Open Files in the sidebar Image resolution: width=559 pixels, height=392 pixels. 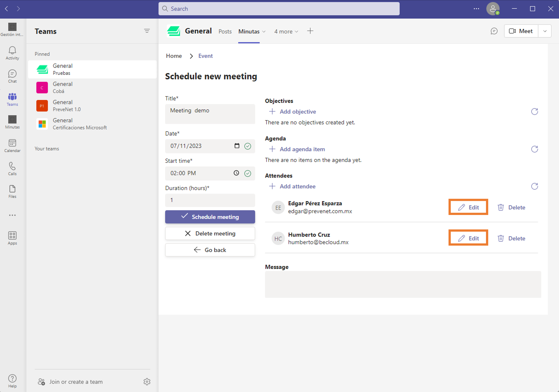pyautogui.click(x=12, y=192)
